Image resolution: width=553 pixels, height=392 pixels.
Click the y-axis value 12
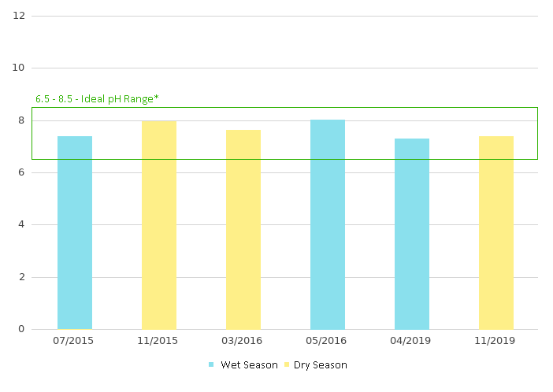point(20,16)
